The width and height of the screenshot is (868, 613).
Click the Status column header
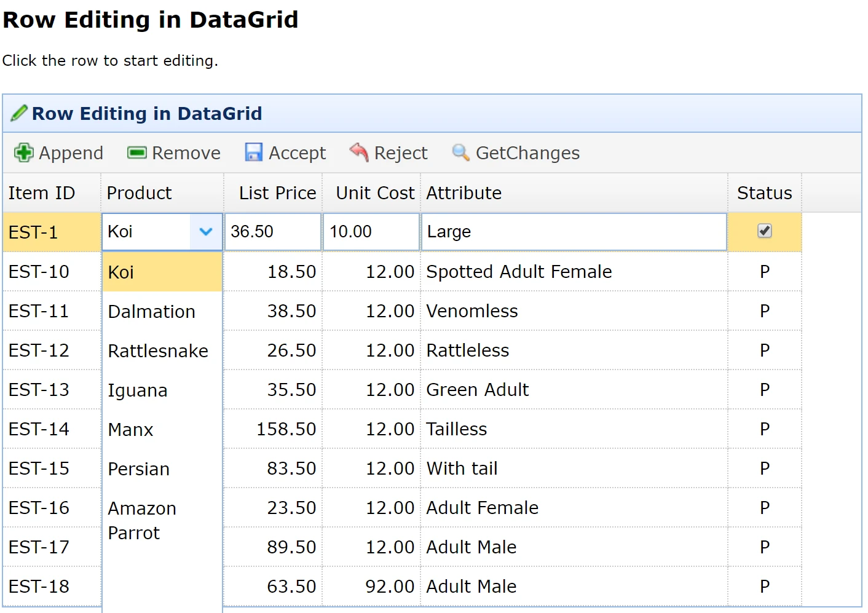[x=765, y=192]
